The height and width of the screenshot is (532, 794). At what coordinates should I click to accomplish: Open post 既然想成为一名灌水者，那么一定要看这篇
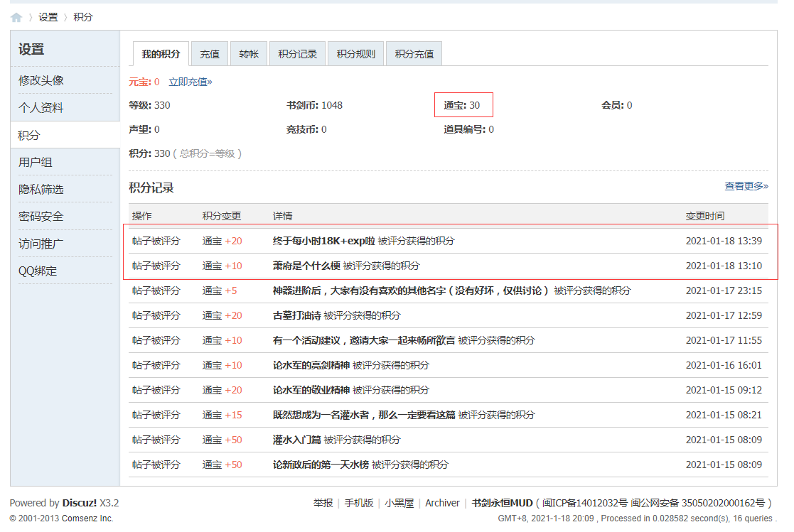tap(363, 415)
